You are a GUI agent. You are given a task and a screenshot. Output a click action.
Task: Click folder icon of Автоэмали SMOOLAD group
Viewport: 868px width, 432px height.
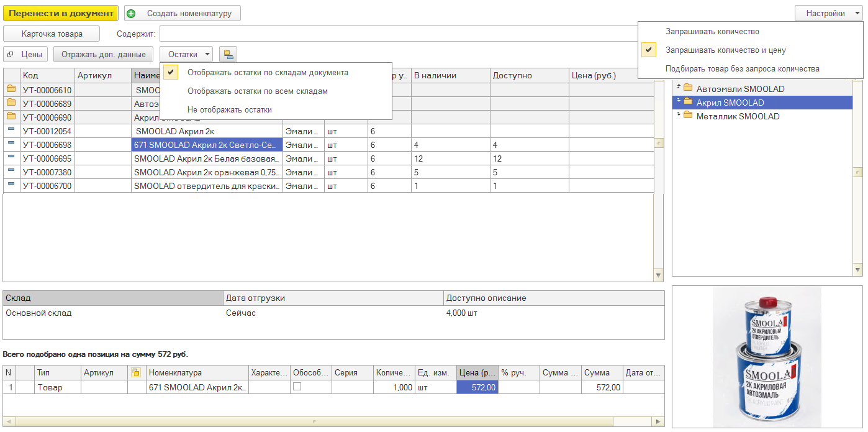[x=688, y=88]
